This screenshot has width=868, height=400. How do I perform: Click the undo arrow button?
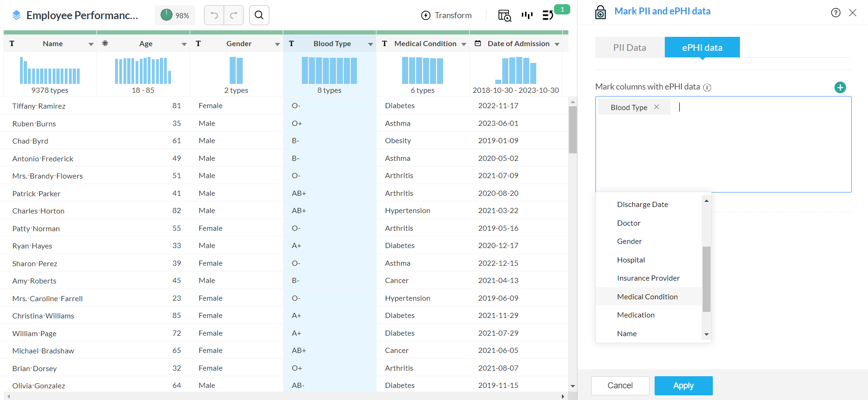click(214, 15)
